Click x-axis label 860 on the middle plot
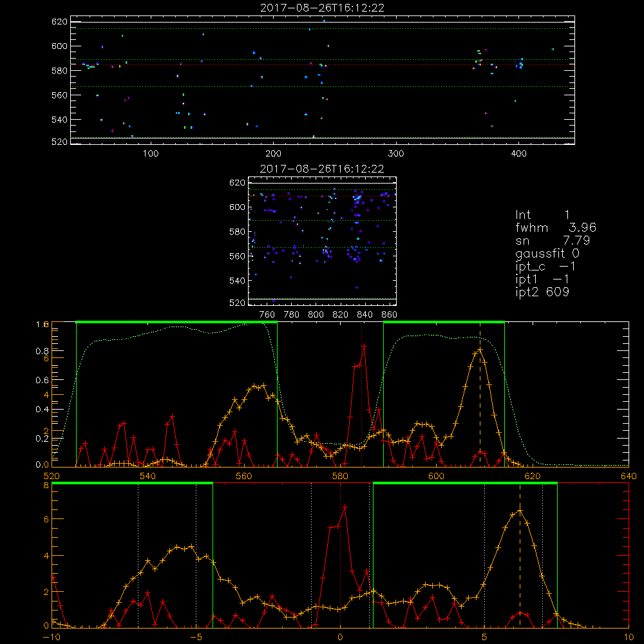Viewport: 644px width, 644px height. tap(390, 315)
